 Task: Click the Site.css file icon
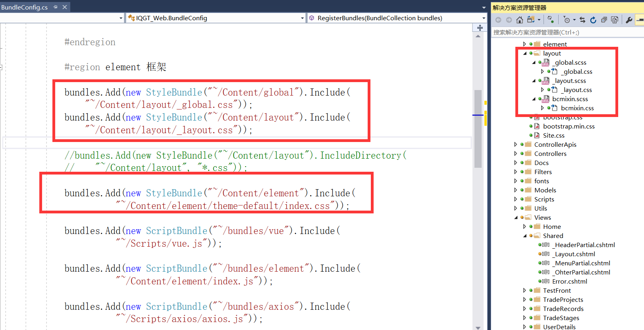tap(537, 135)
